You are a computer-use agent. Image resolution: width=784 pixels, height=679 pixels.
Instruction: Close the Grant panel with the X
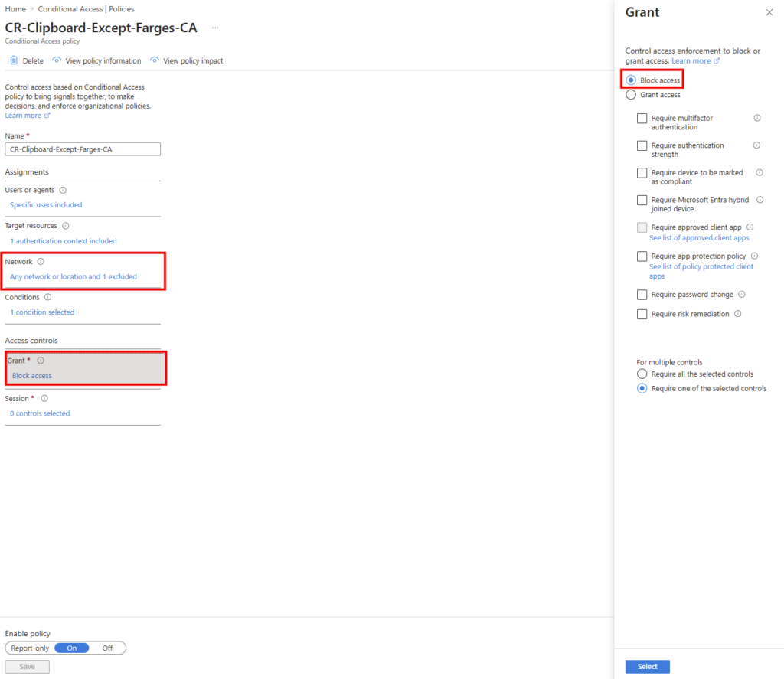(x=769, y=12)
